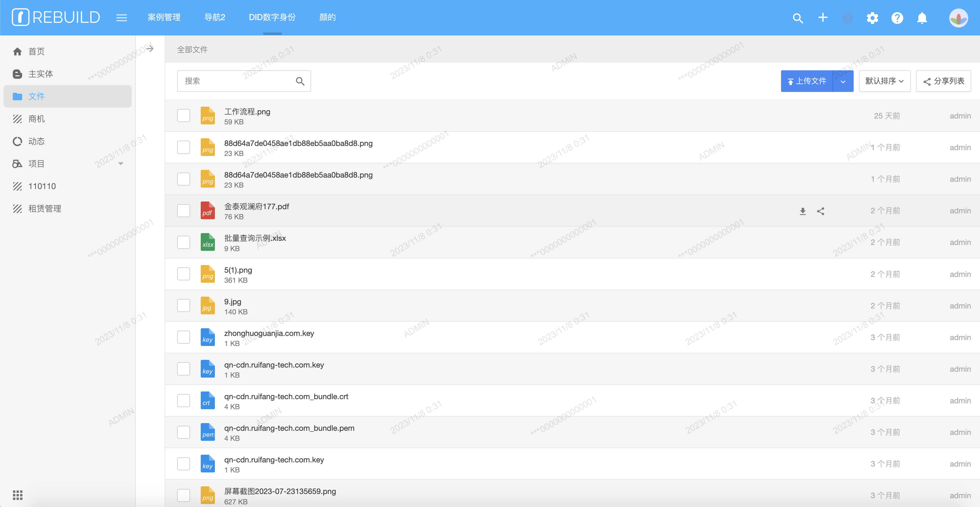Viewport: 980px width, 507px height.
Task: Click the search magnifier inside file search box
Action: click(300, 81)
